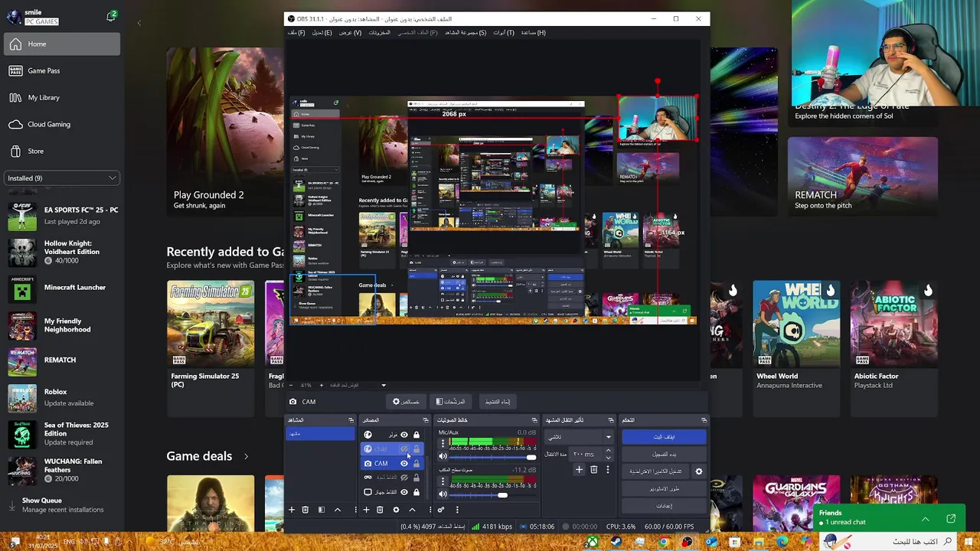Open Cloud Gaming section
Viewport: 980px width, 551px height.
pyautogui.click(x=61, y=124)
